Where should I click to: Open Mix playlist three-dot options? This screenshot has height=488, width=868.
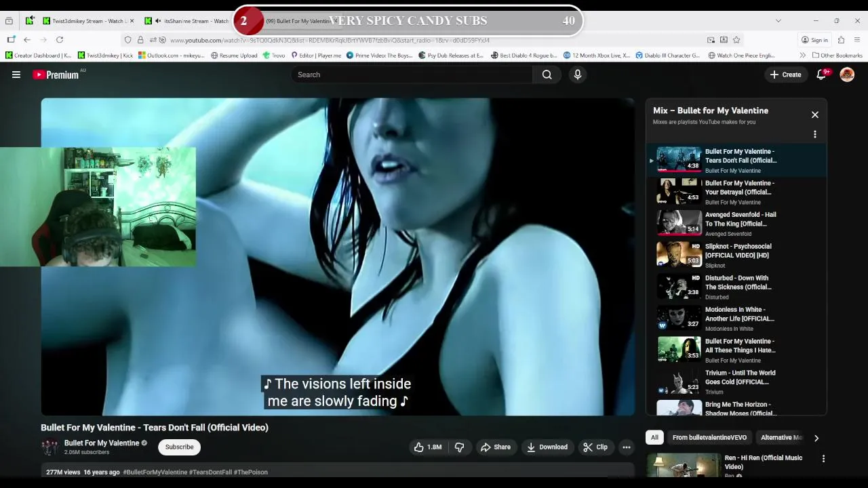(x=815, y=134)
